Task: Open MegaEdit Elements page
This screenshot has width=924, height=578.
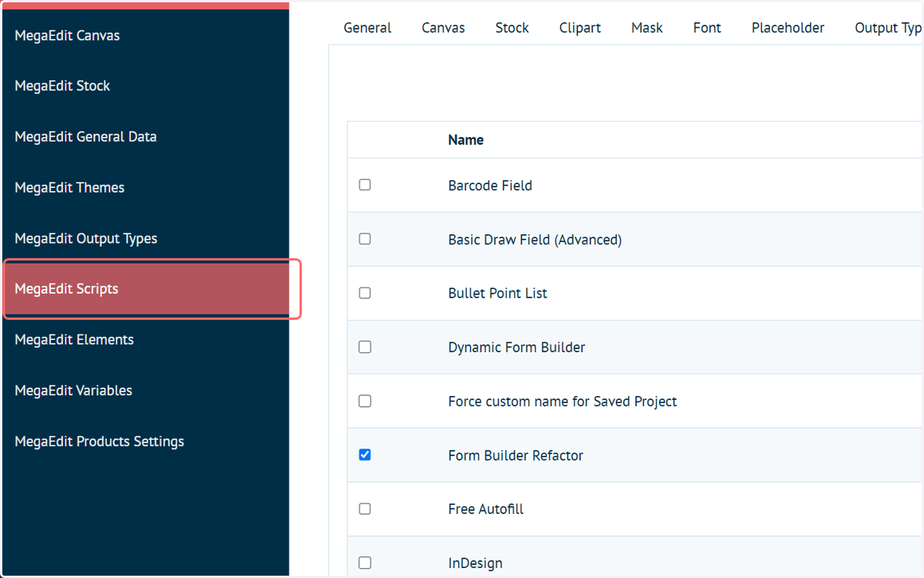Action: (74, 340)
